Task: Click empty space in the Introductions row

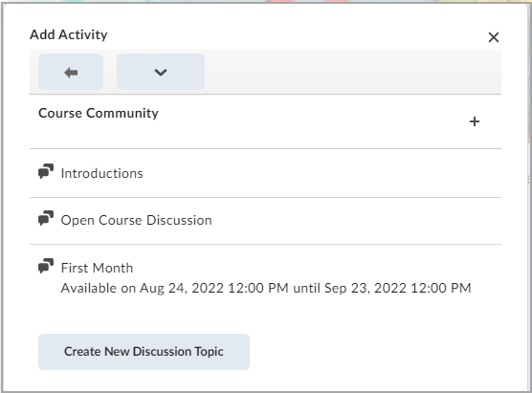Action: 322,173
